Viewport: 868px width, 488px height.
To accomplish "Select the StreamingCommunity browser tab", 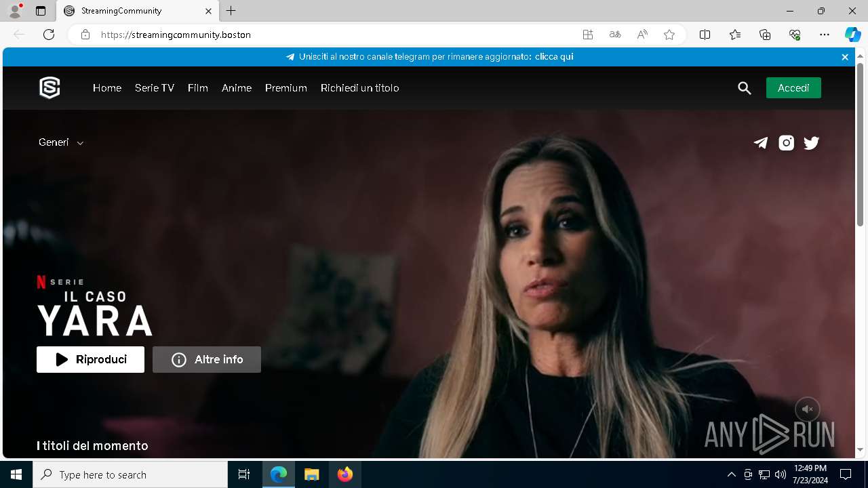I will tap(136, 11).
